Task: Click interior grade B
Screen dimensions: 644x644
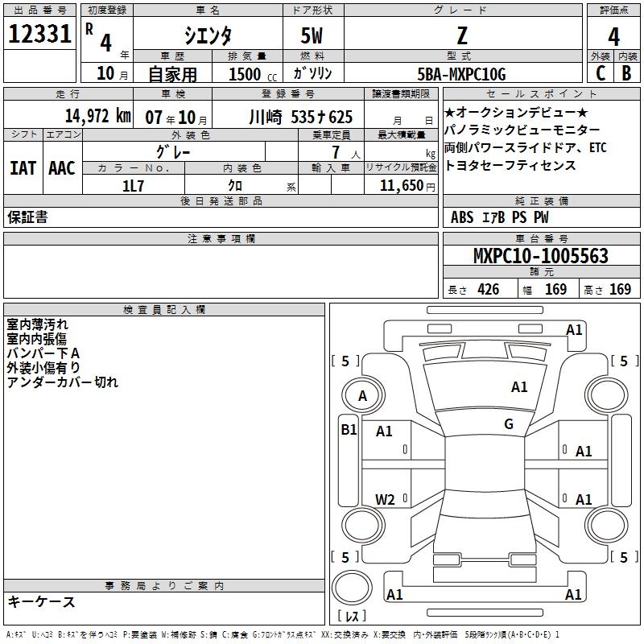Action: click(626, 73)
